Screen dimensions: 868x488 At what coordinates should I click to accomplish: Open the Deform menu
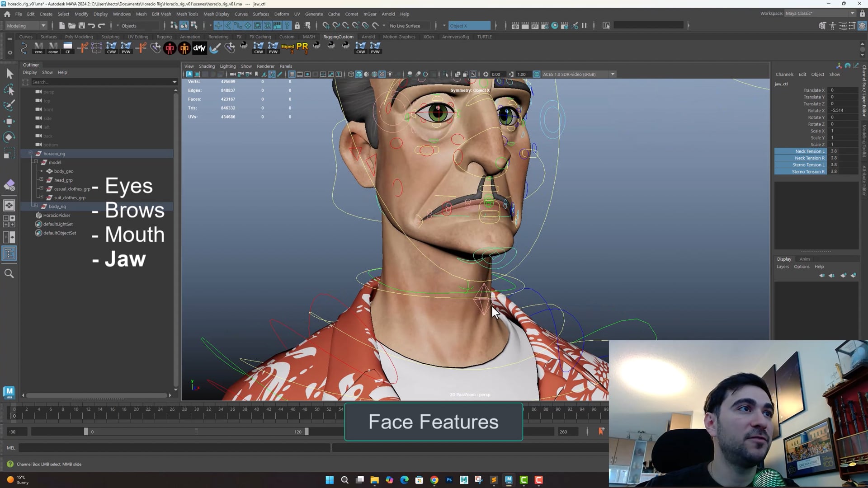pyautogui.click(x=281, y=14)
